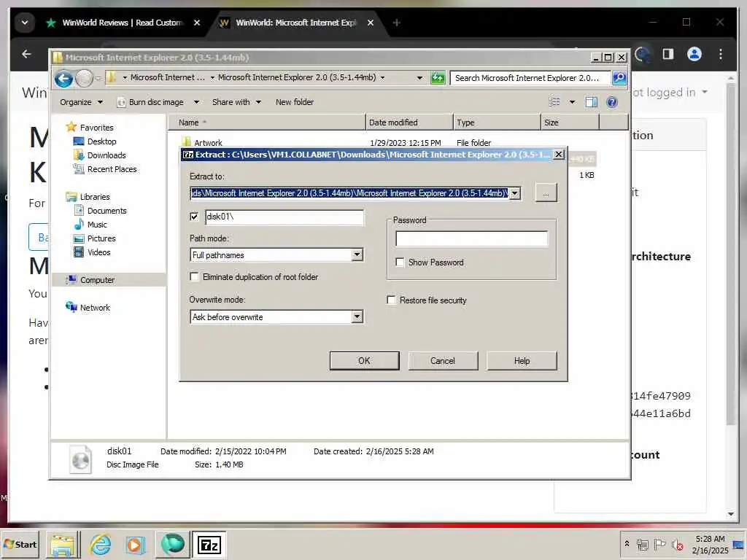Open Windows Media Player taskbar icon
This screenshot has width=747, height=560.
tap(135, 545)
